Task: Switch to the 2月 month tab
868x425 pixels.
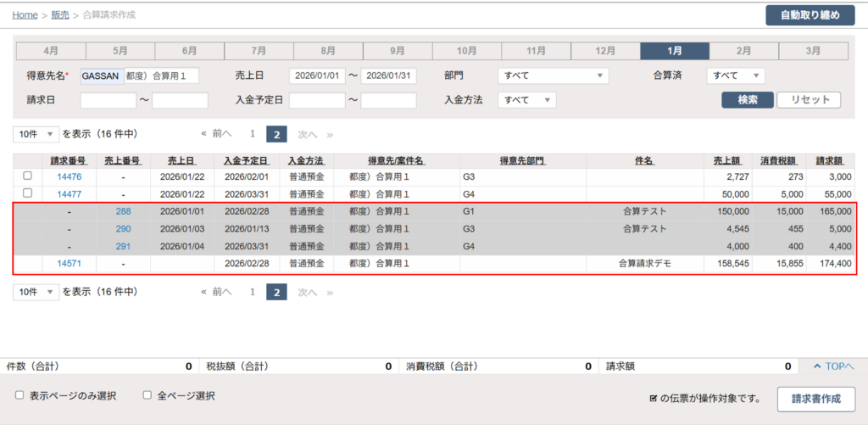Action: (743, 51)
